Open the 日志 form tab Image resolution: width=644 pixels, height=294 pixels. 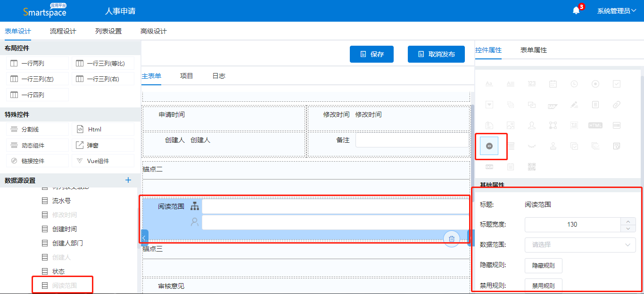click(219, 76)
